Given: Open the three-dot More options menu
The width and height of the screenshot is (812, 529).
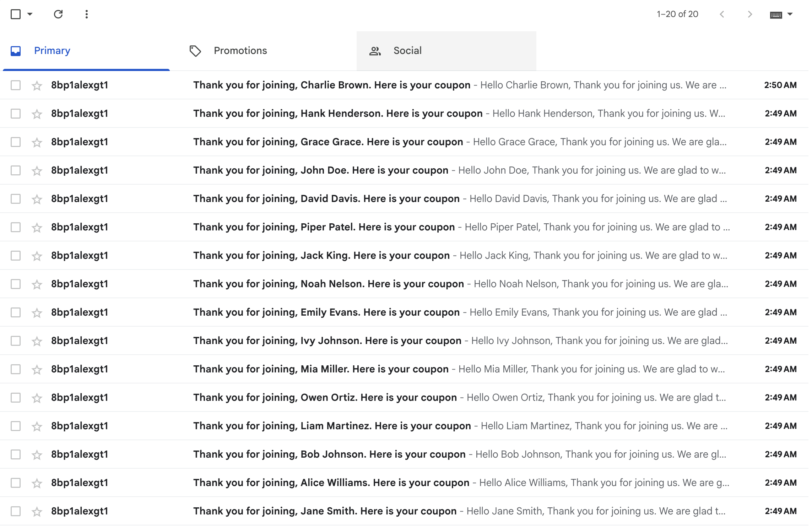Looking at the screenshot, I should pos(86,14).
